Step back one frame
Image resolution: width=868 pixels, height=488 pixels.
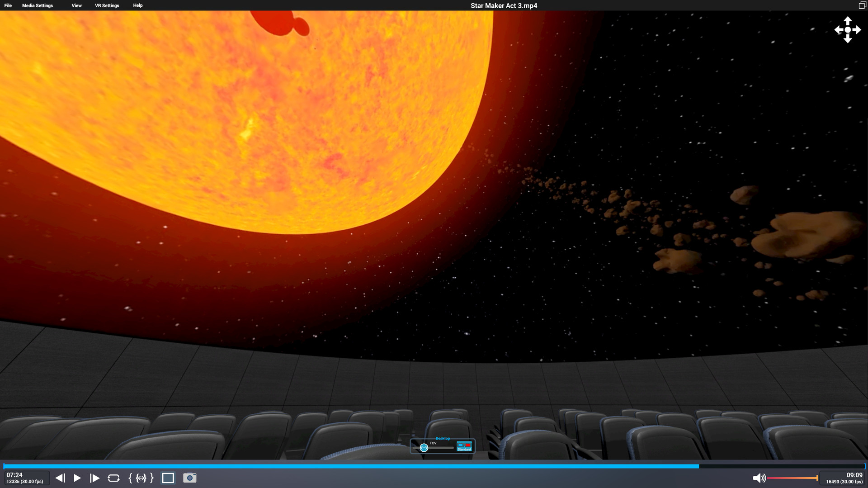[x=60, y=478]
